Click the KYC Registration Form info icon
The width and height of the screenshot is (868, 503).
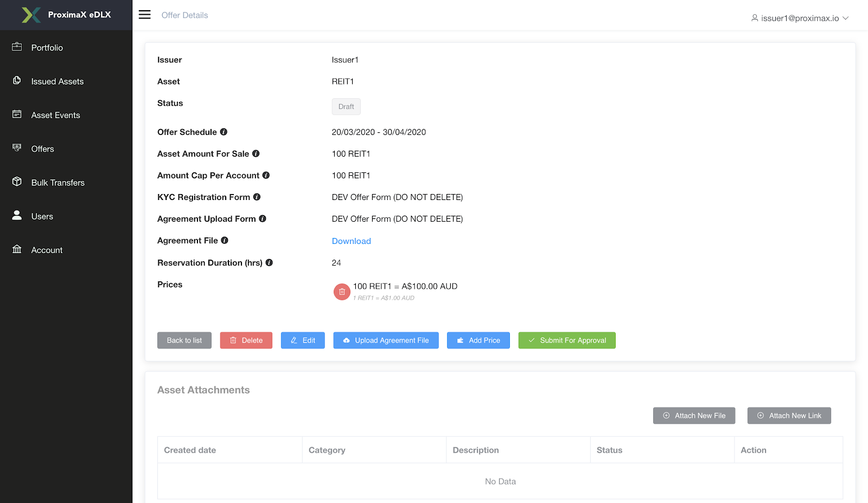257,197
